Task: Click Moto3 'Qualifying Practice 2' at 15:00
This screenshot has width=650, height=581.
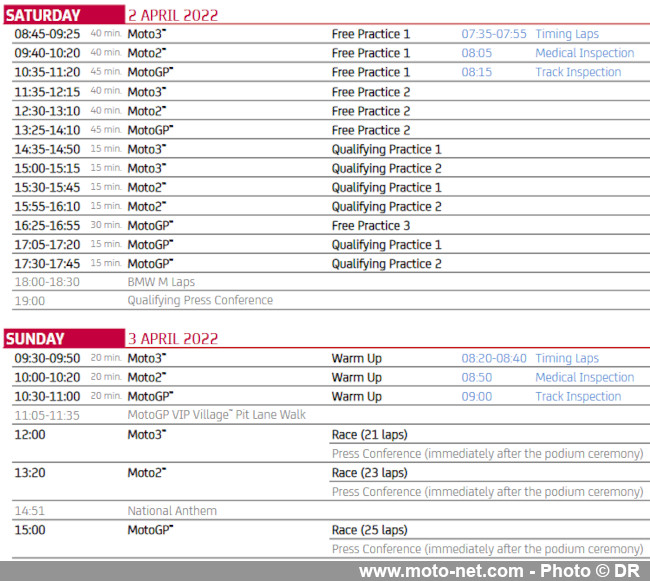Action: [386, 169]
